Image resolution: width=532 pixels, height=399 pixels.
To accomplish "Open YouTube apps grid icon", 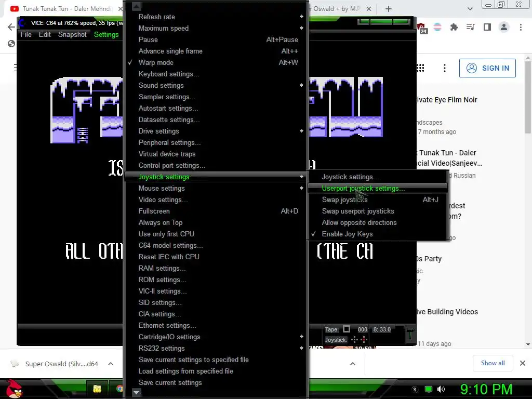I will [x=420, y=68].
